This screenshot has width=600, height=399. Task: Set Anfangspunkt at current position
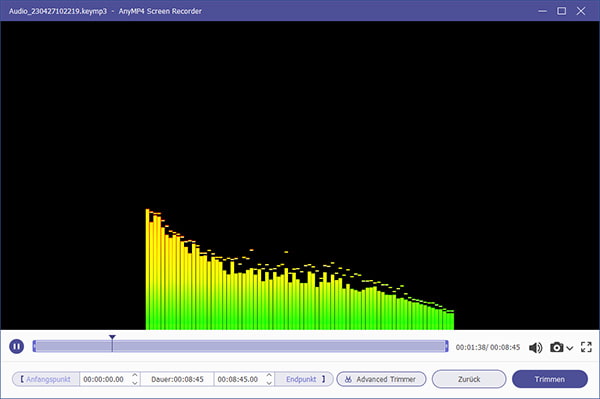tap(46, 379)
